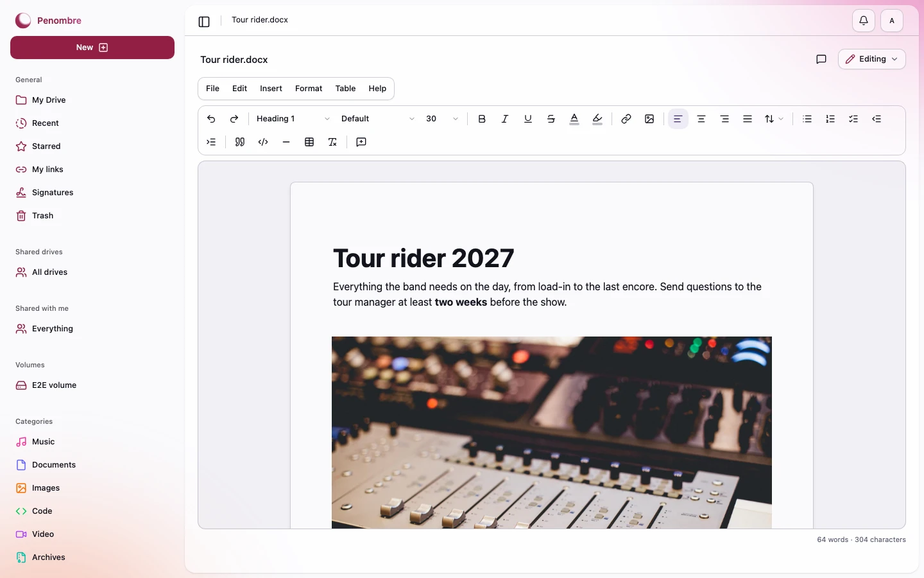Toggle bold formatting
Image resolution: width=924 pixels, height=578 pixels.
pyautogui.click(x=482, y=119)
